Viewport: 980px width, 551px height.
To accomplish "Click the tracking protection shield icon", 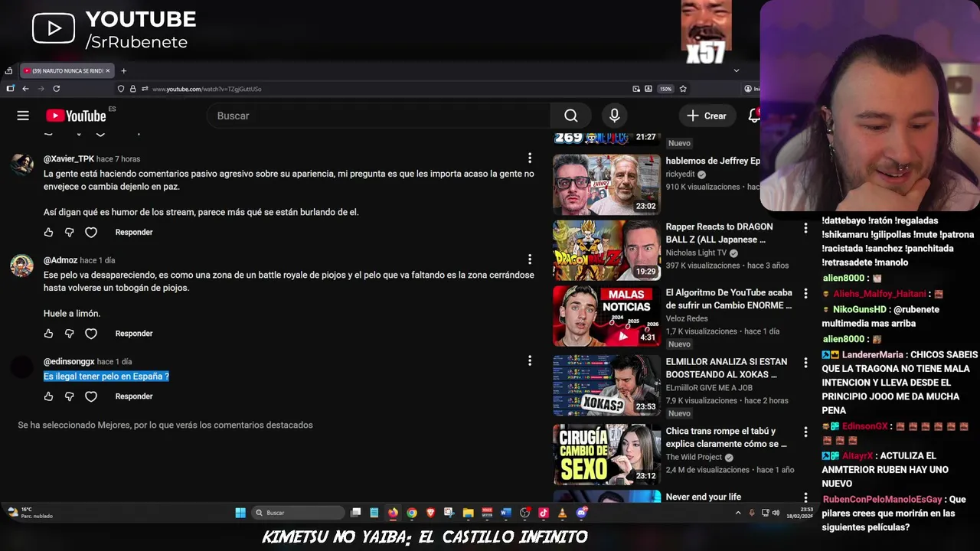I will [121, 89].
